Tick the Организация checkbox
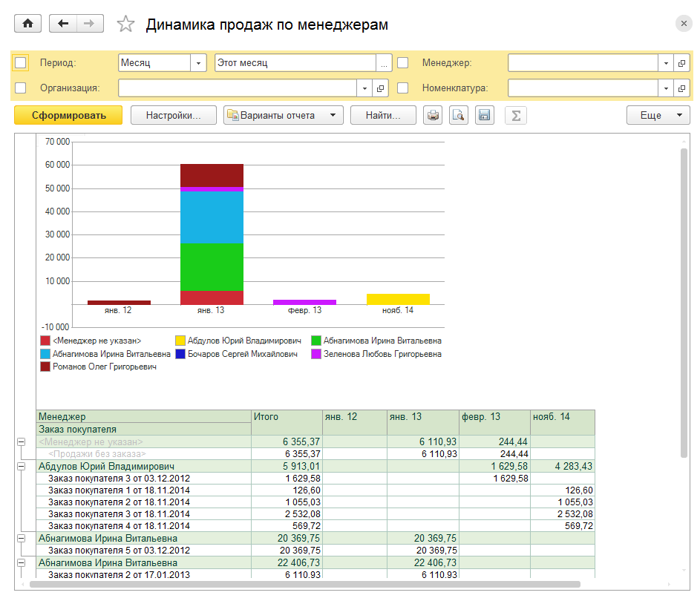Image resolution: width=700 pixels, height=601 pixels. (x=21, y=88)
